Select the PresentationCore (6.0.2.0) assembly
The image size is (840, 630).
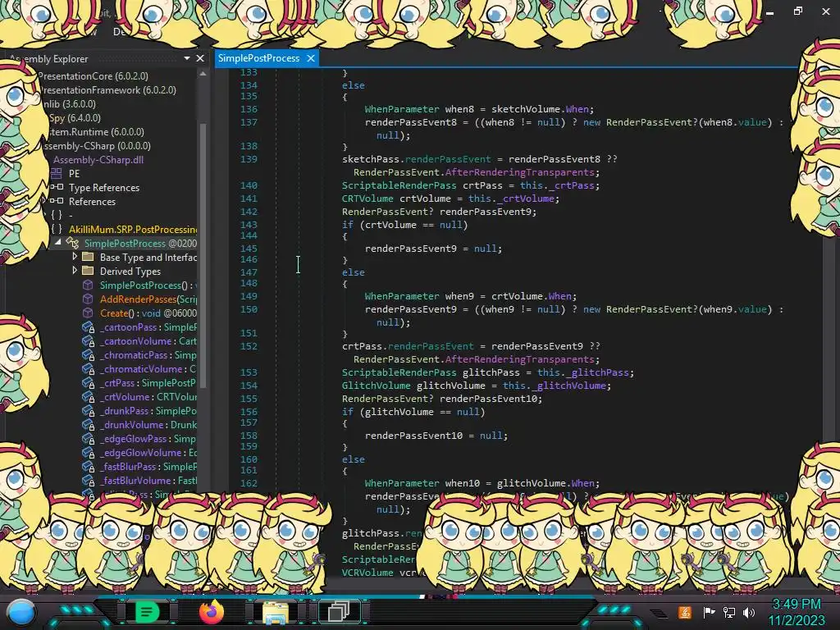(94, 76)
